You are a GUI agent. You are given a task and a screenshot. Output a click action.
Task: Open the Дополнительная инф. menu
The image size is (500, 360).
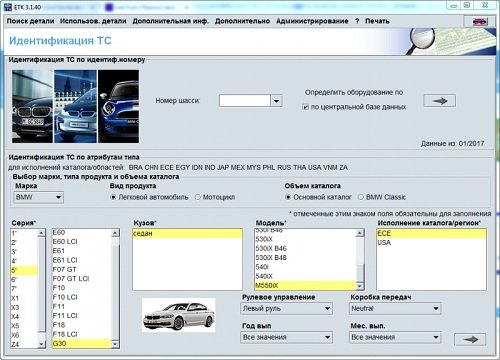170,21
